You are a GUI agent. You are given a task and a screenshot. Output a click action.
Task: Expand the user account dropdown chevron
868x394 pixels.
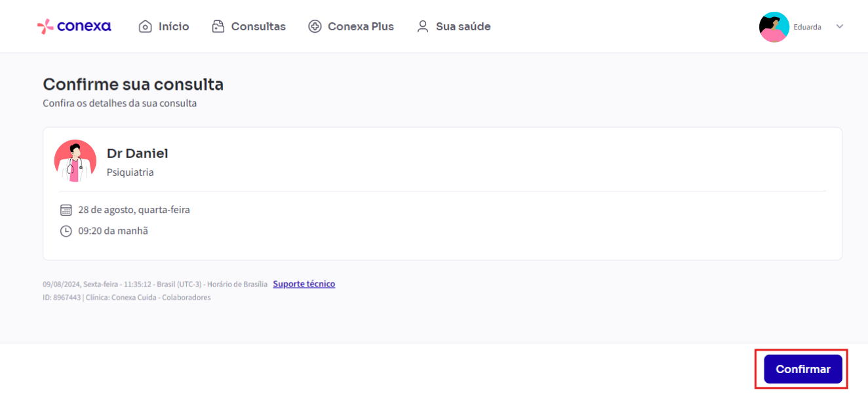tap(839, 27)
